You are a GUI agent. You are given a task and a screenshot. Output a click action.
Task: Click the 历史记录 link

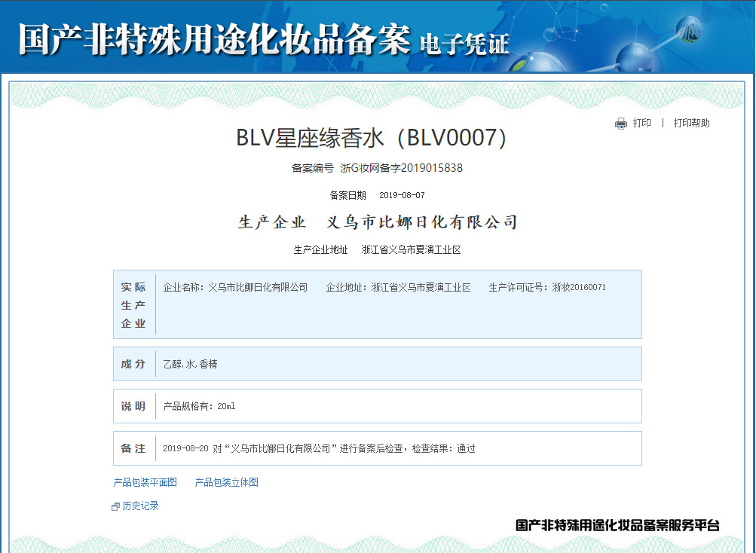pos(140,506)
